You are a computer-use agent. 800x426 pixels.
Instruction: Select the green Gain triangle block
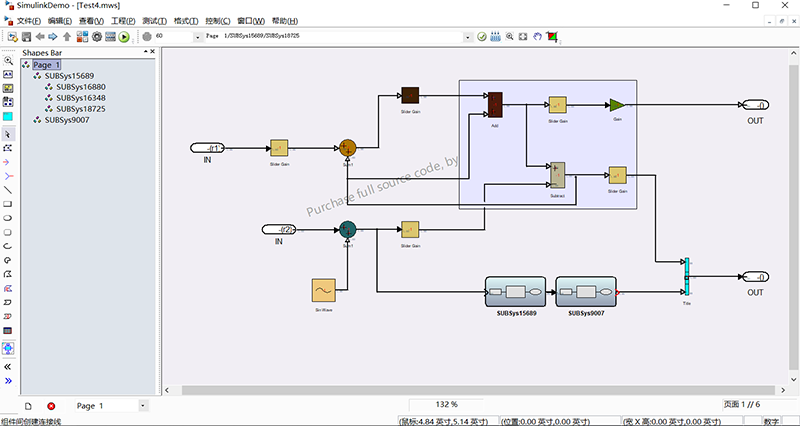617,105
